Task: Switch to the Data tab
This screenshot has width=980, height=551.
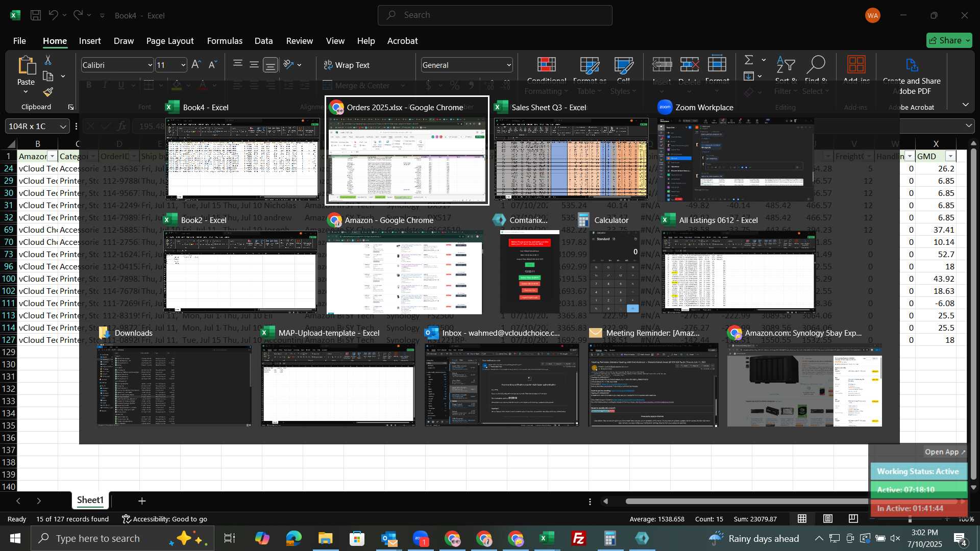Action: (x=263, y=41)
